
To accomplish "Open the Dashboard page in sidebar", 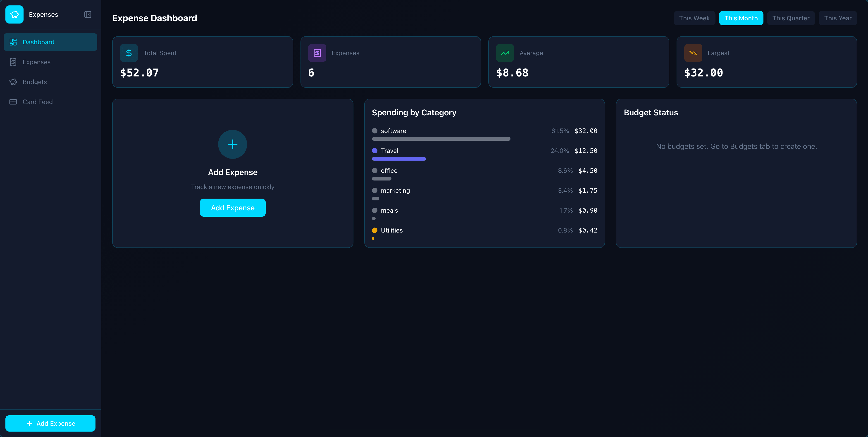I will tap(50, 42).
